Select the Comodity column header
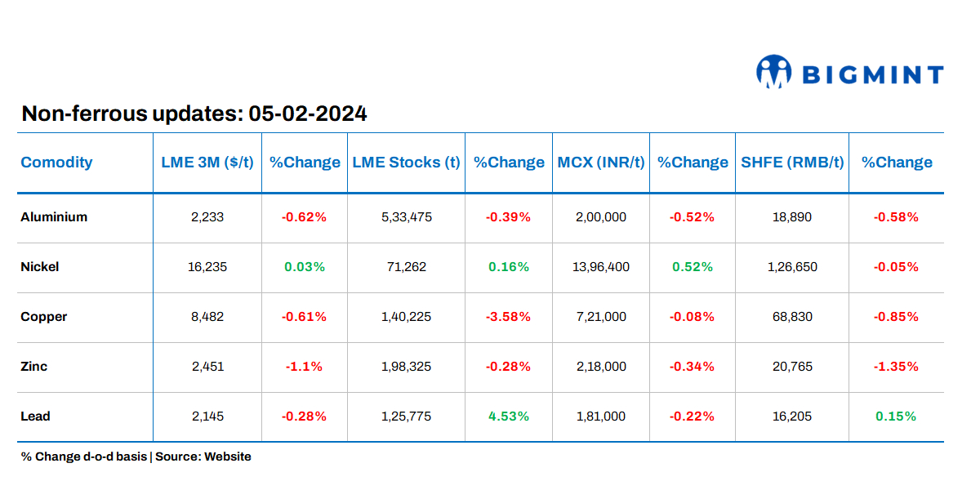 56,162
